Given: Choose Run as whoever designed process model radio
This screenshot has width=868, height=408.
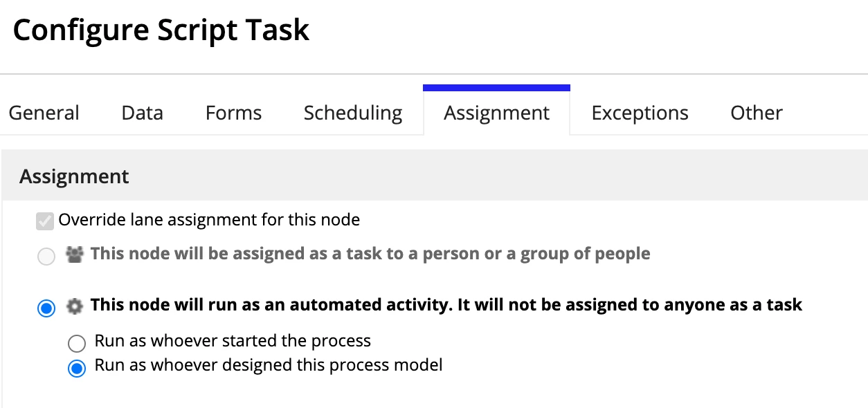Looking at the screenshot, I should coord(77,367).
